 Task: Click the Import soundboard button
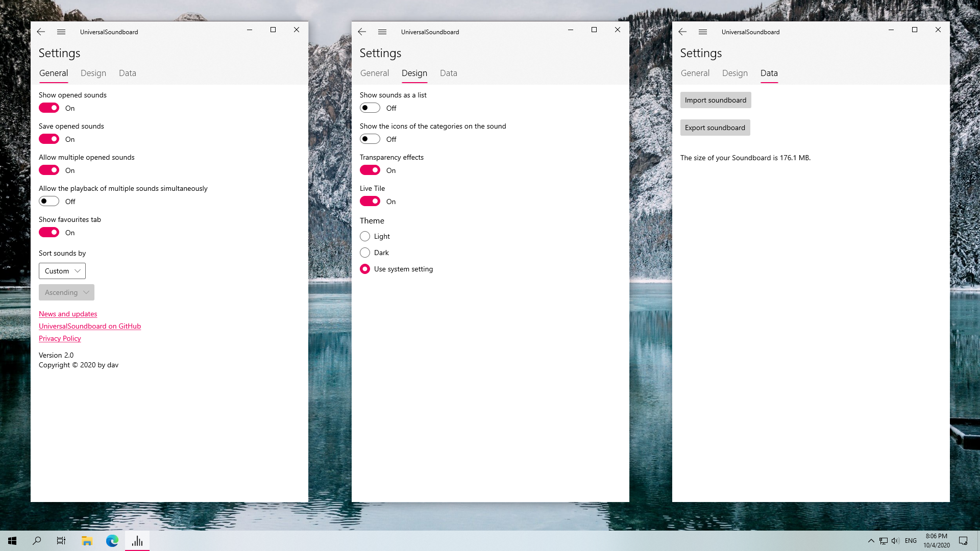(716, 100)
